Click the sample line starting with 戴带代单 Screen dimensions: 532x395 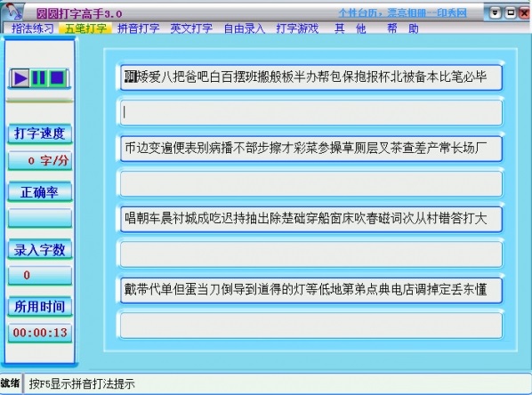coord(311,290)
